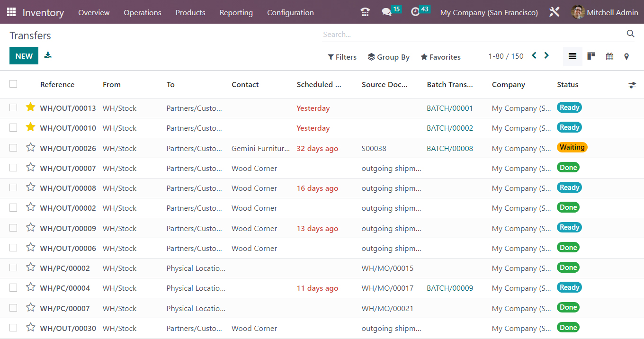Image resolution: width=644 pixels, height=339 pixels.
Task: Go to the Configuration menu
Action: (x=290, y=12)
